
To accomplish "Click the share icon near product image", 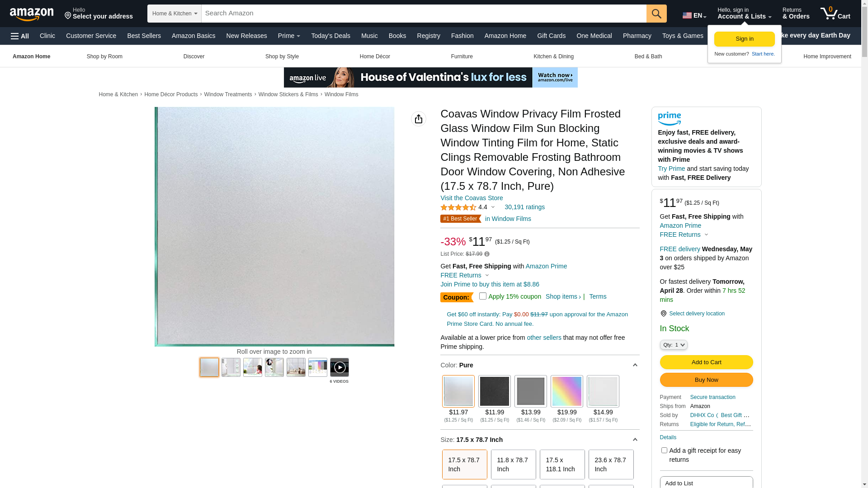I will (419, 119).
